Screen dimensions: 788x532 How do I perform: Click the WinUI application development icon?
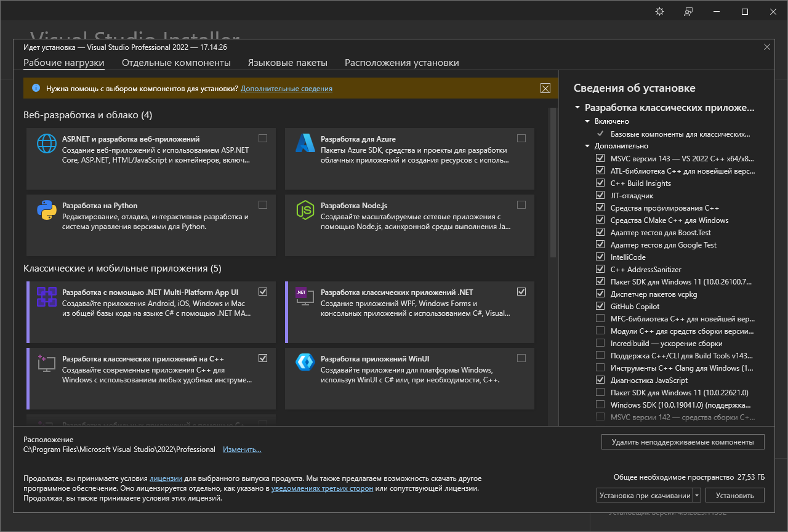[305, 362]
